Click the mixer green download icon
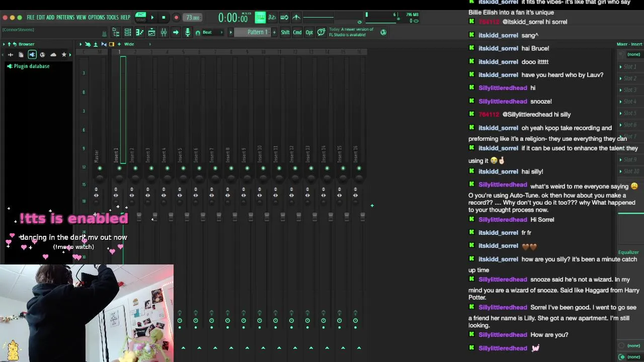Viewport: 644px width, 362px height. coord(96,44)
